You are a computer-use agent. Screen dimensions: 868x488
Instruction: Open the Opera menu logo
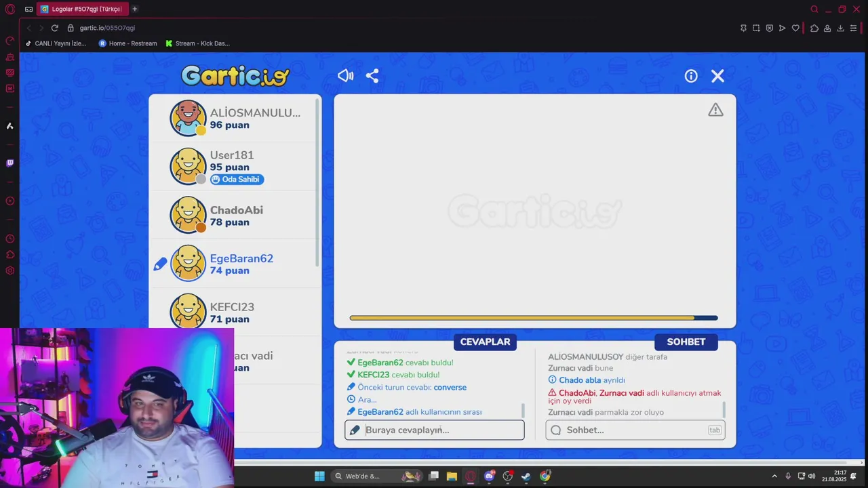pos(9,9)
